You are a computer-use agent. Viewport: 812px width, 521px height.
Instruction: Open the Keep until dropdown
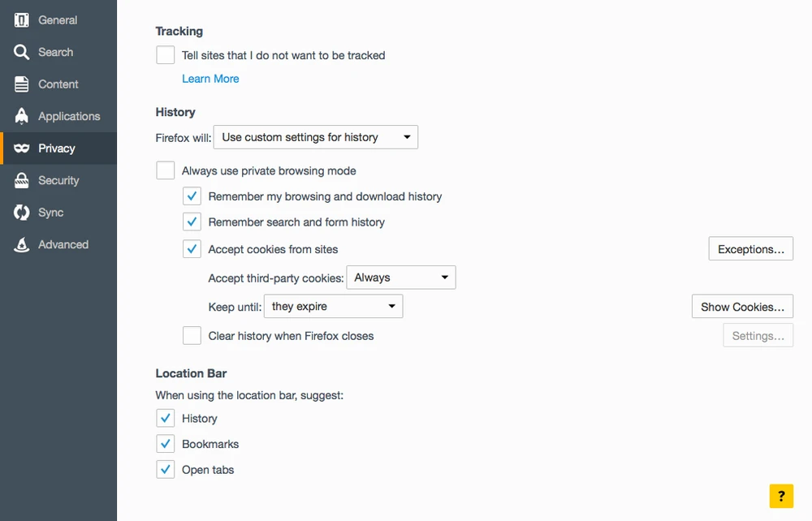pyautogui.click(x=333, y=307)
